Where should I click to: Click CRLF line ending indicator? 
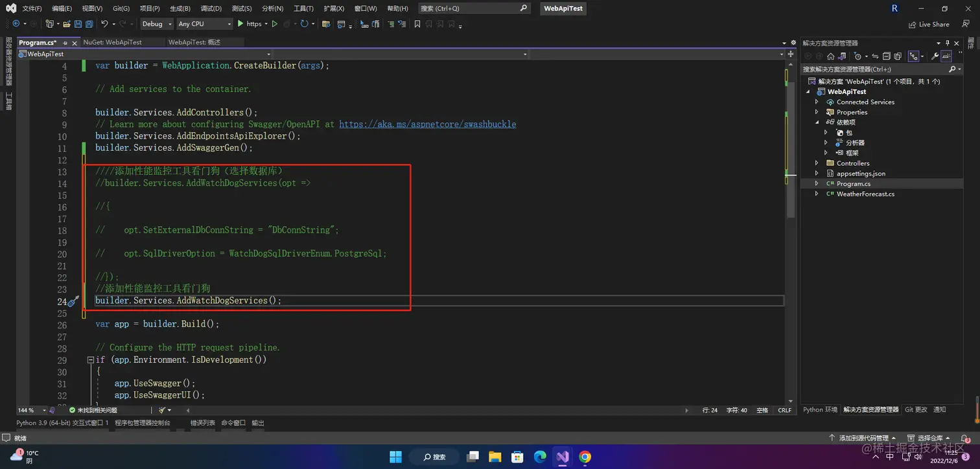pos(784,410)
